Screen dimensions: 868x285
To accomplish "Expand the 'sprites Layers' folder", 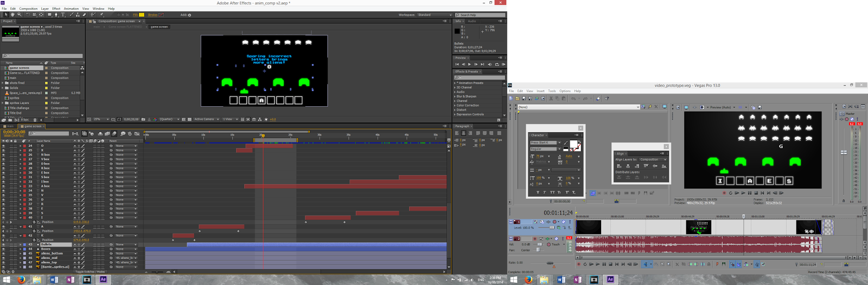I will click(3, 103).
